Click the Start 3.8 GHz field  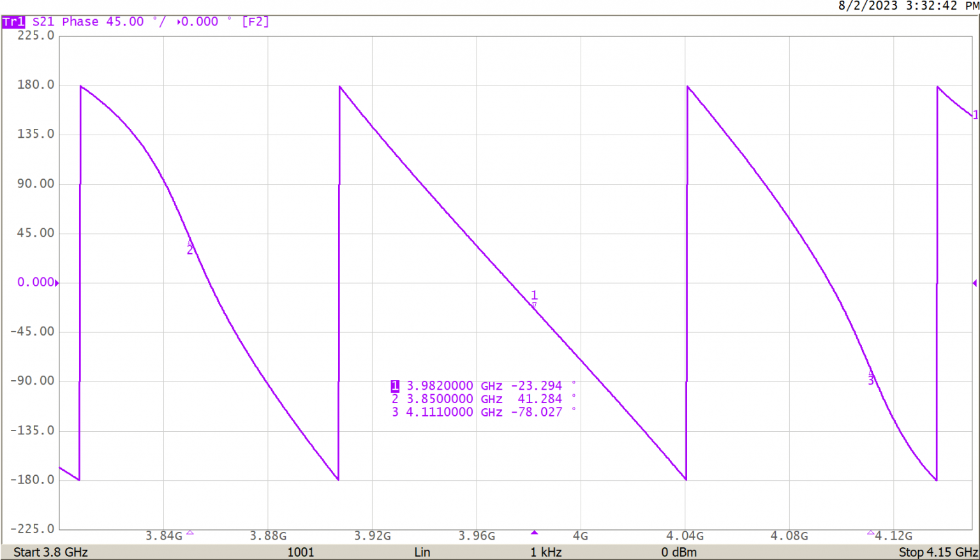[x=50, y=552]
